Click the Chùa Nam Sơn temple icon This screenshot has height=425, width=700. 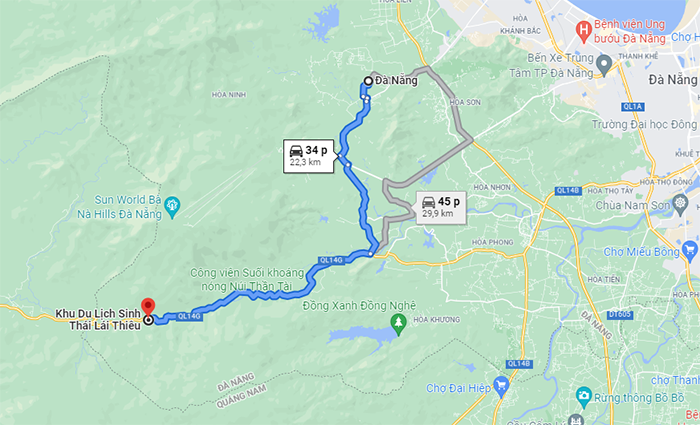[680, 204]
